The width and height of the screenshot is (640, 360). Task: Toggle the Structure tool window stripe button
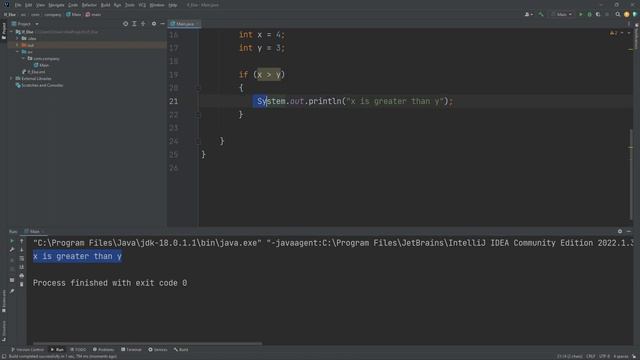tap(4, 331)
